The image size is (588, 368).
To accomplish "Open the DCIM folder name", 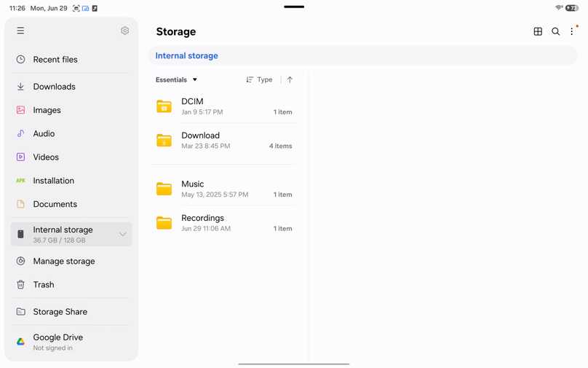I will (192, 101).
